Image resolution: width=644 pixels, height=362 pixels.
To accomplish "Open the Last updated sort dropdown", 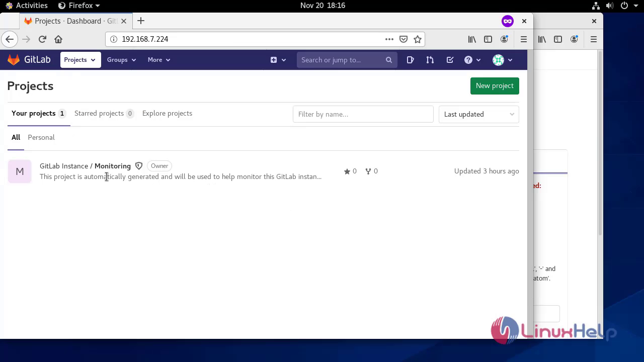I will (478, 114).
